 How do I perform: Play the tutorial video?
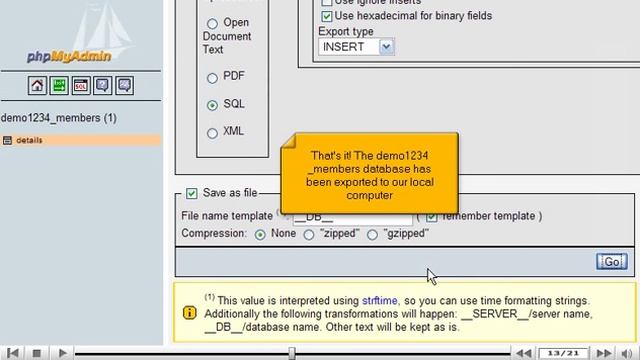coord(62,353)
